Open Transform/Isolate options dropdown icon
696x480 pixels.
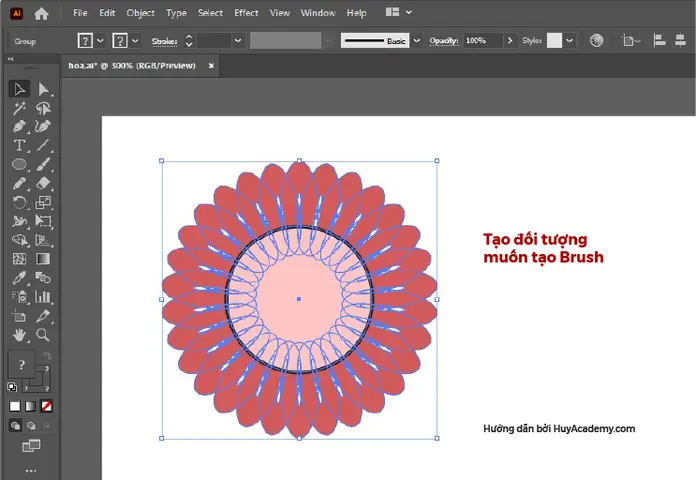point(631,41)
